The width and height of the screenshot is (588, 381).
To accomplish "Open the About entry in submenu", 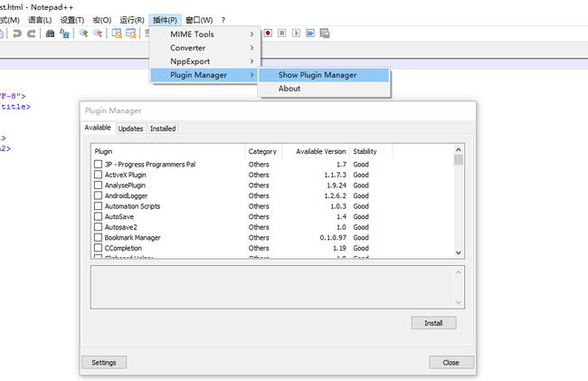I will coord(325,89).
